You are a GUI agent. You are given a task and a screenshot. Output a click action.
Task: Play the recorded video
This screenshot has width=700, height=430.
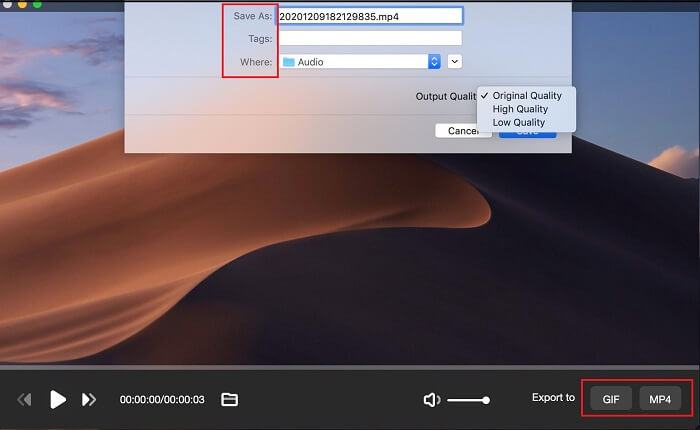pyautogui.click(x=58, y=399)
